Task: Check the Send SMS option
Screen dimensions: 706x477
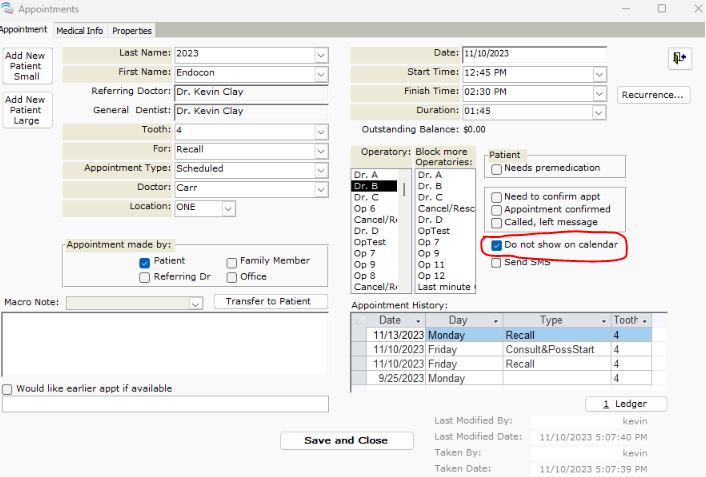Action: coord(497,262)
